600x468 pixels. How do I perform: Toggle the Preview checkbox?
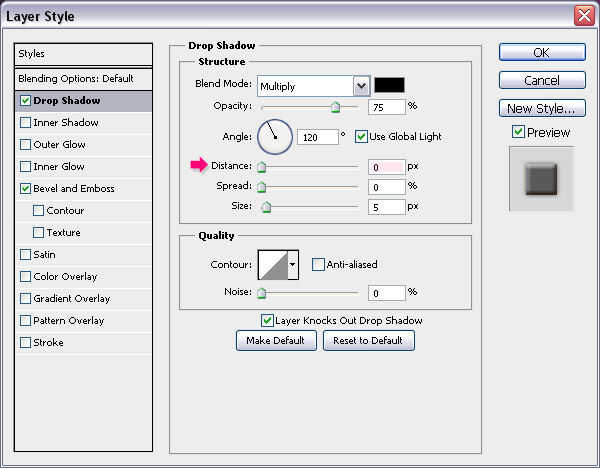point(518,132)
